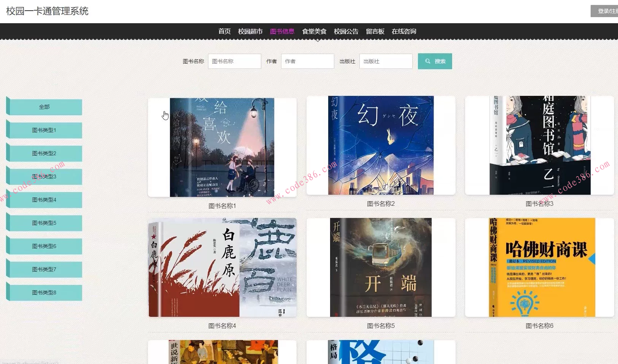618x364 pixels.
Task: Select the 图书类型4 category filter
Action: (43, 199)
